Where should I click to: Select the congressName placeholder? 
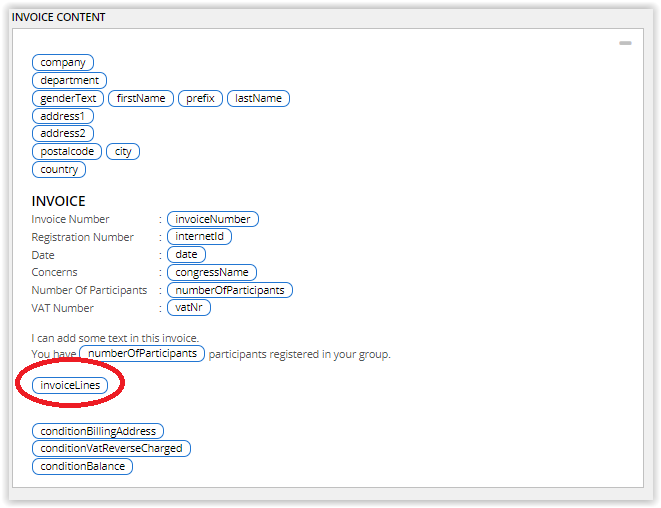(x=212, y=273)
